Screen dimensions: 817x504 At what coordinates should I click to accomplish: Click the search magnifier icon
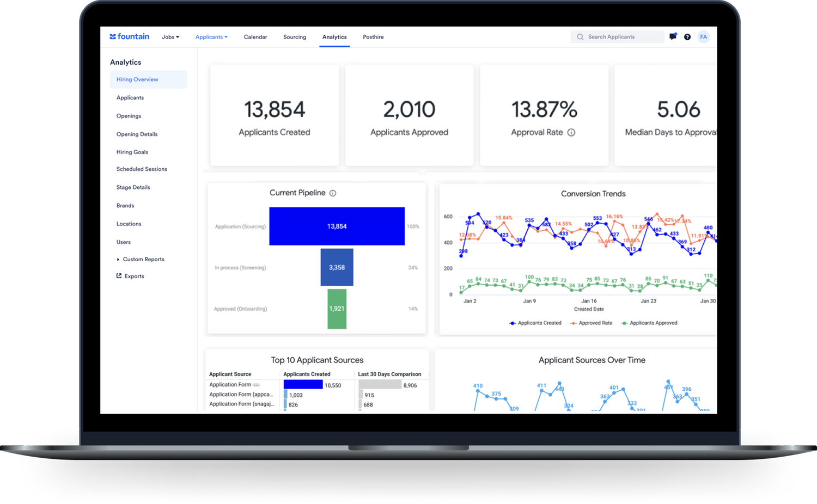tap(580, 36)
